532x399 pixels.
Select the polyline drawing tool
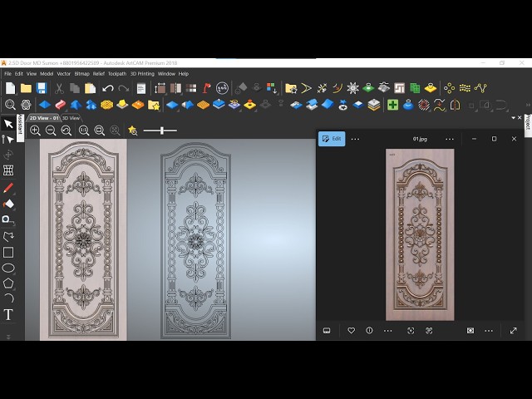[x=8, y=236]
